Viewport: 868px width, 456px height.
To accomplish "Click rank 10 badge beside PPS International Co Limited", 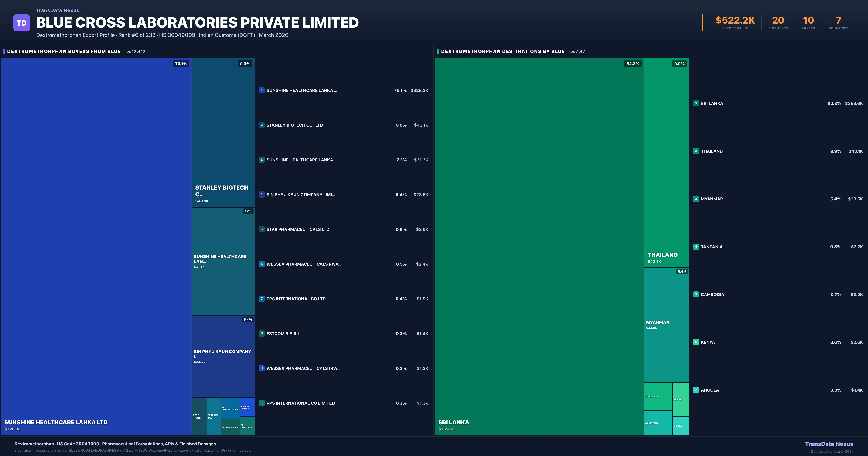I will coord(261,403).
